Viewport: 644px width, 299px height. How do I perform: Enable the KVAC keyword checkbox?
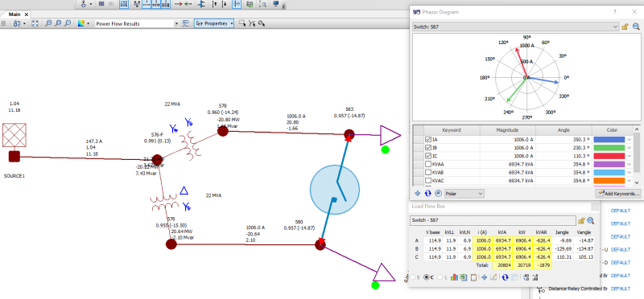pyautogui.click(x=428, y=181)
